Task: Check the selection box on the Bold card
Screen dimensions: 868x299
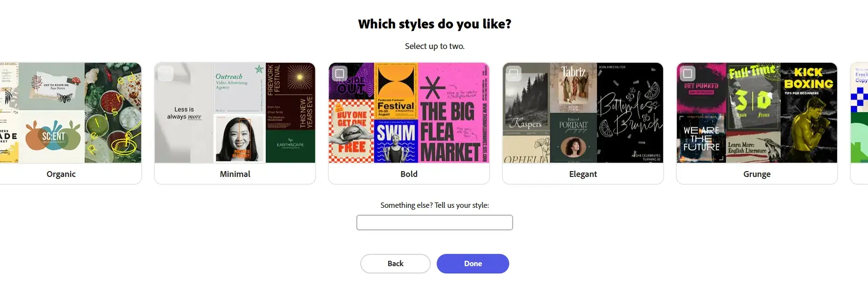Action: coord(340,73)
